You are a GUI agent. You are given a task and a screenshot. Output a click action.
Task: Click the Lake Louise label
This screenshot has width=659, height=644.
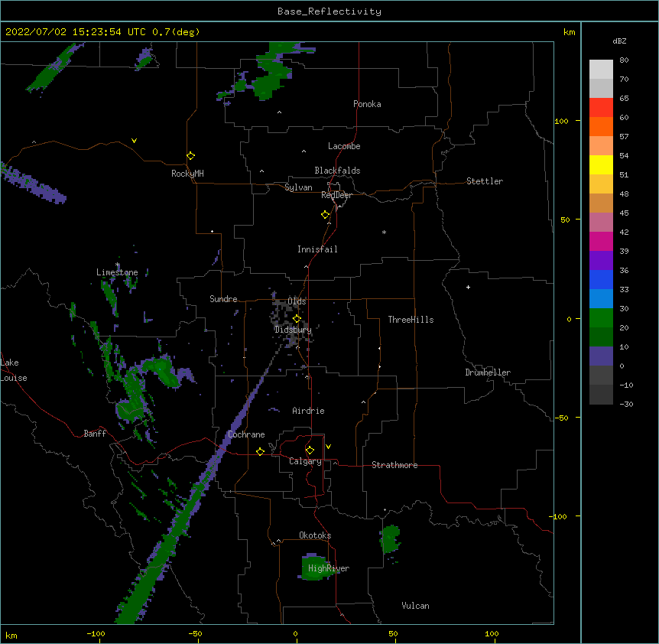click(x=14, y=370)
